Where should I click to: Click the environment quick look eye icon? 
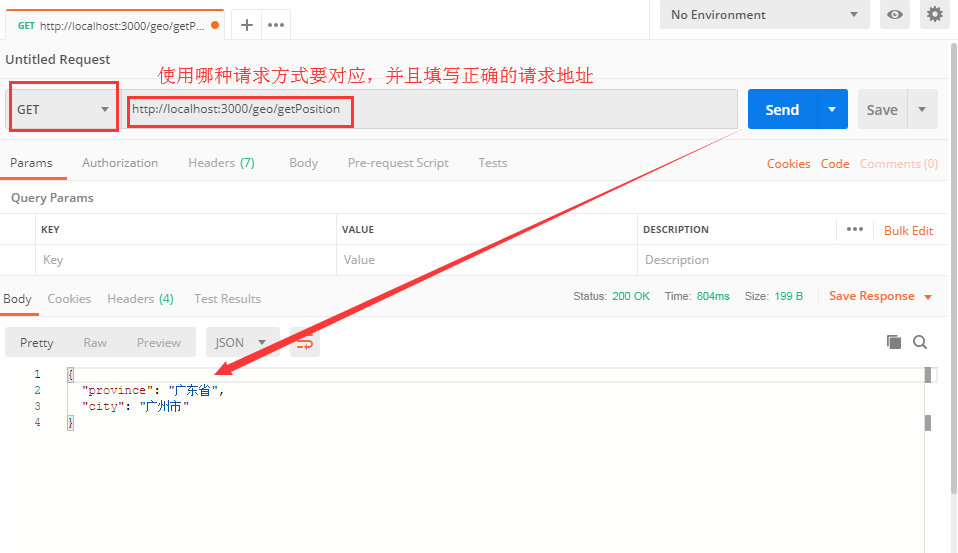895,15
